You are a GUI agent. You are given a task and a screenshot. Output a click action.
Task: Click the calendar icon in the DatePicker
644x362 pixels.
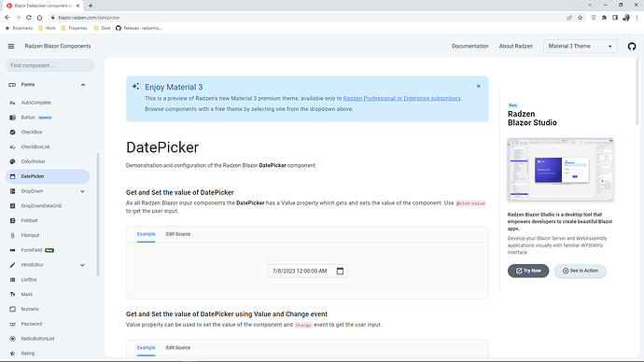(340, 271)
